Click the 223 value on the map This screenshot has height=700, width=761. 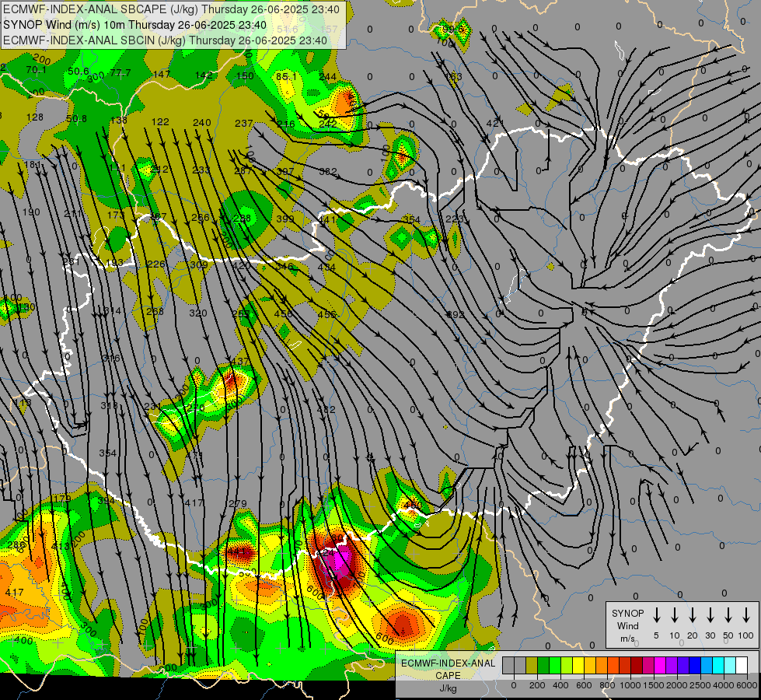click(x=454, y=219)
